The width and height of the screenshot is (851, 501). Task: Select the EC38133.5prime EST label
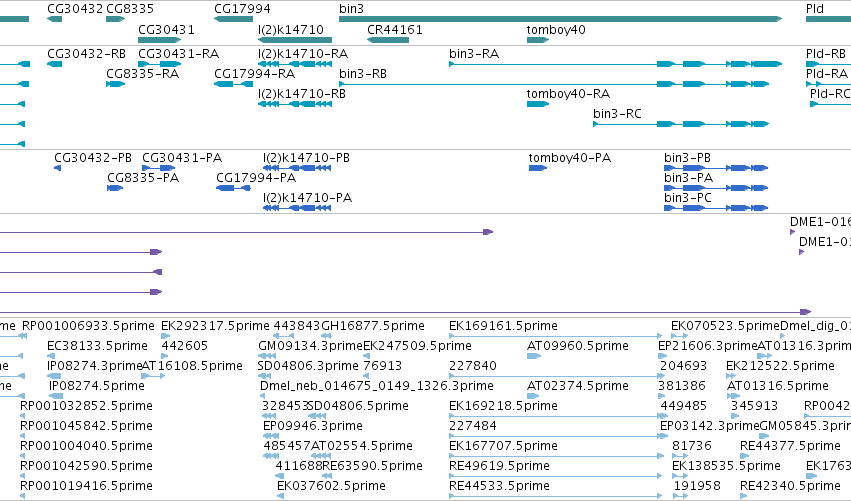(97, 346)
